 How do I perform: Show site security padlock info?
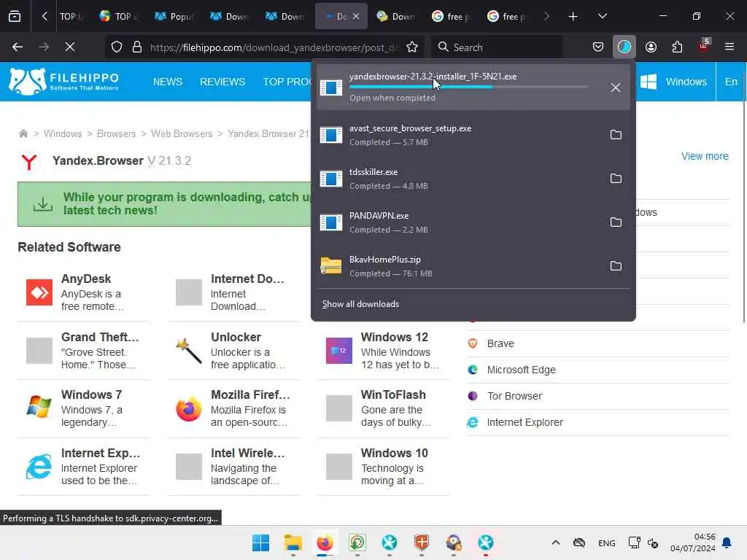[x=137, y=47]
